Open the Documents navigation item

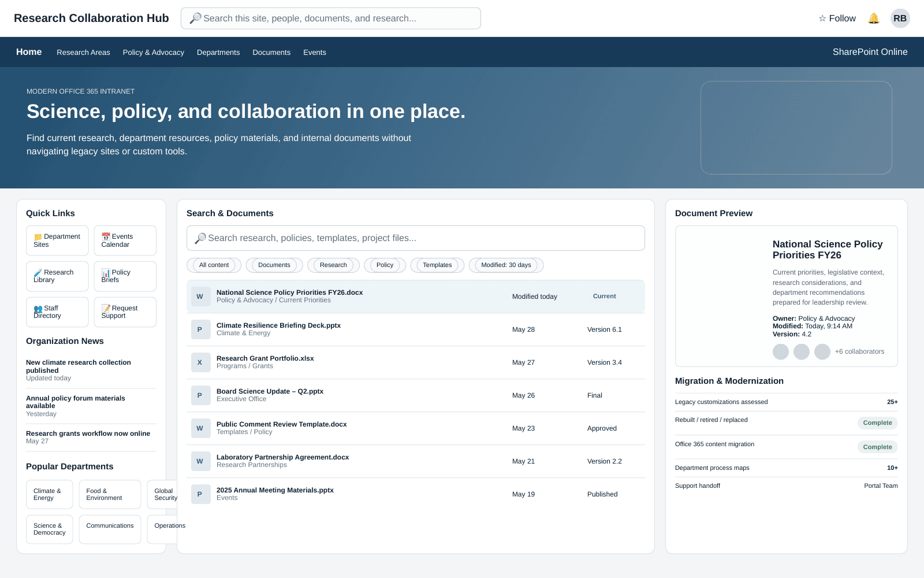click(271, 53)
